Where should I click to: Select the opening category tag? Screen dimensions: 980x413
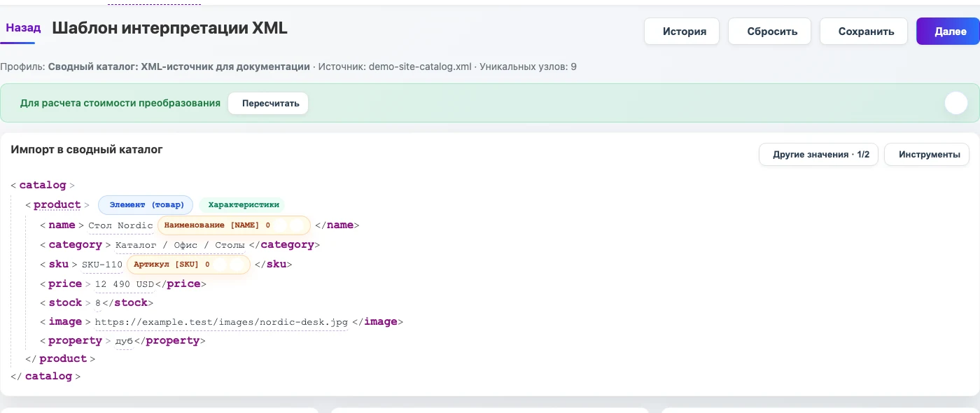point(75,245)
